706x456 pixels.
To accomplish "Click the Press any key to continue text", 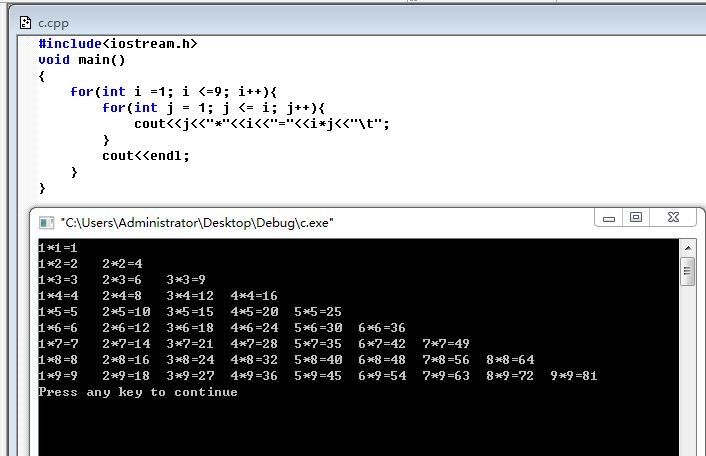I will (x=138, y=392).
